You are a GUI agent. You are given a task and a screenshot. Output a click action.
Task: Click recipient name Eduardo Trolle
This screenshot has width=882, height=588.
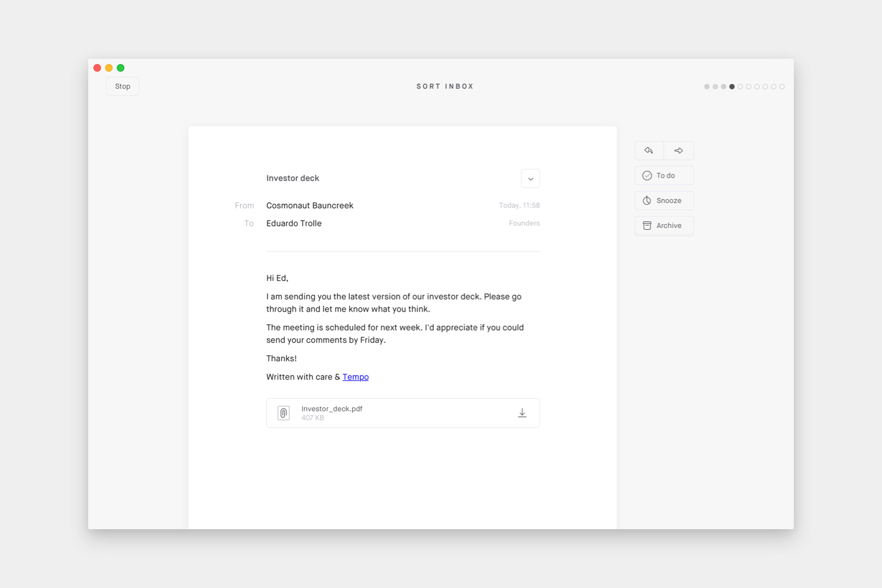[x=293, y=223]
